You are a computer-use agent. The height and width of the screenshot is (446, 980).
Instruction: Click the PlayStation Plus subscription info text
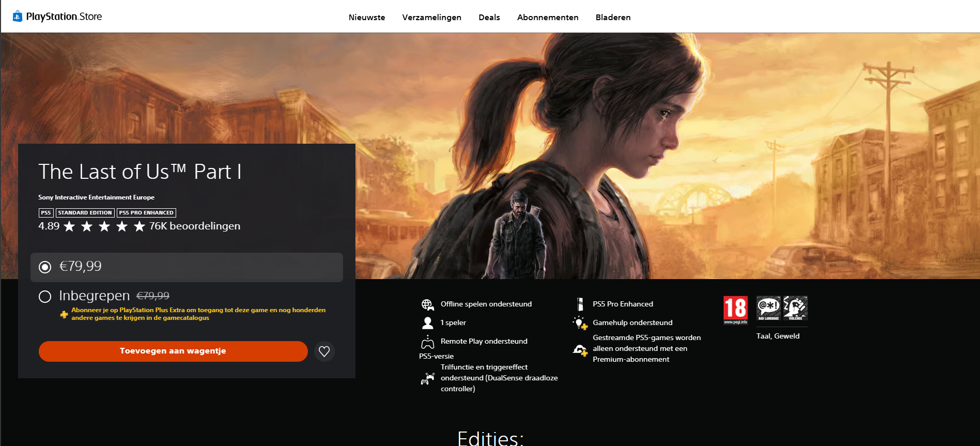(x=198, y=314)
